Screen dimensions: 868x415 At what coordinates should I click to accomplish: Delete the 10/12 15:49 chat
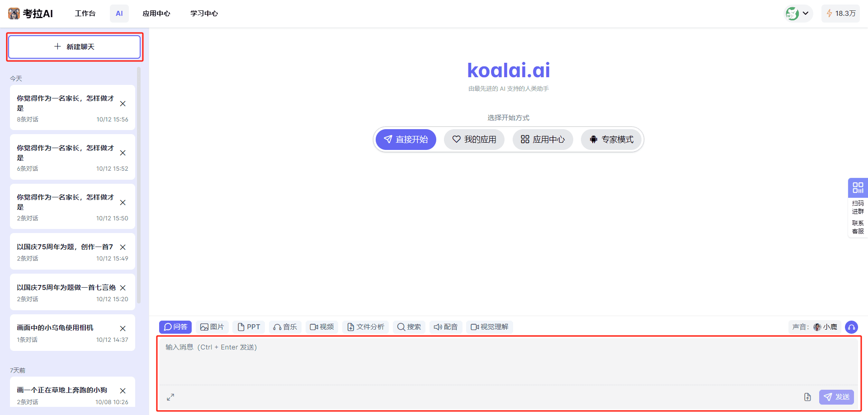click(123, 247)
